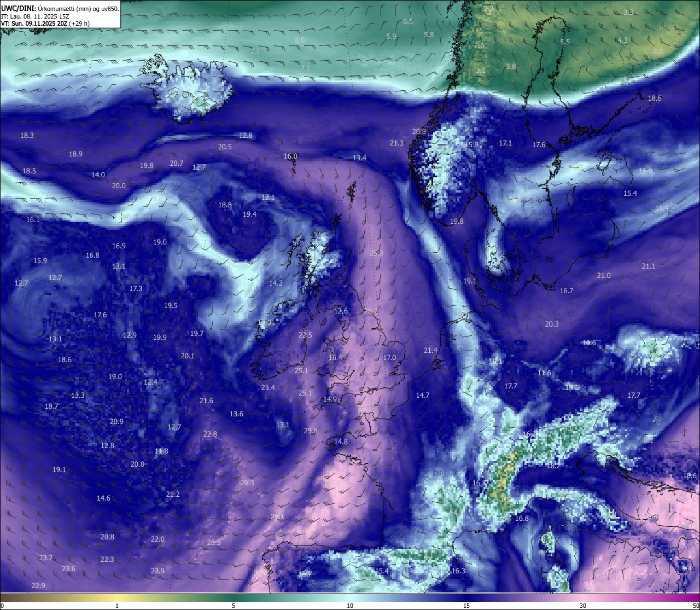Click the map value 20.0
The height and width of the screenshot is (610, 700).
pos(119,186)
